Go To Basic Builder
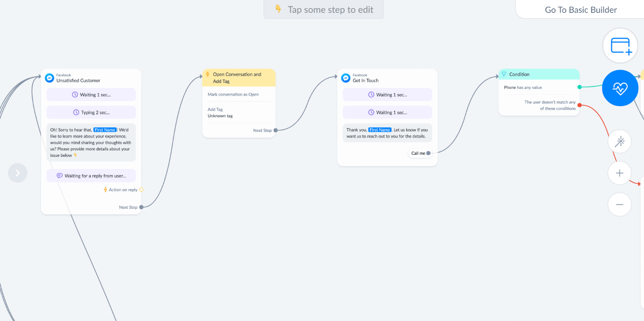 [x=581, y=10]
